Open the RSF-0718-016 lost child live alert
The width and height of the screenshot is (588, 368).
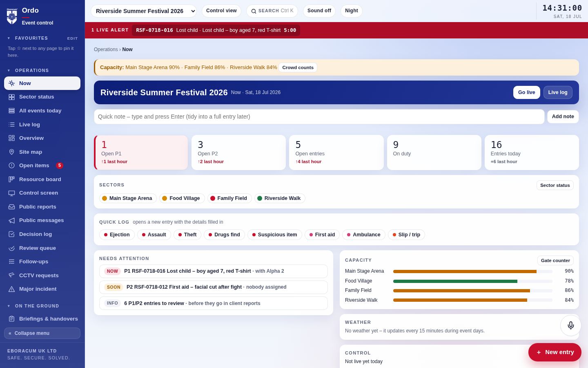(x=216, y=30)
